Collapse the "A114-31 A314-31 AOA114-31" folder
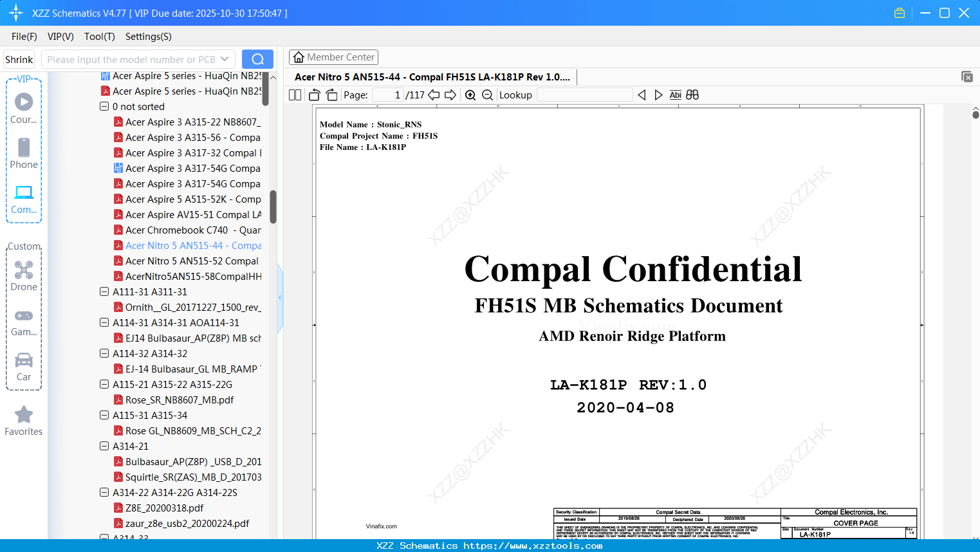 click(x=104, y=323)
